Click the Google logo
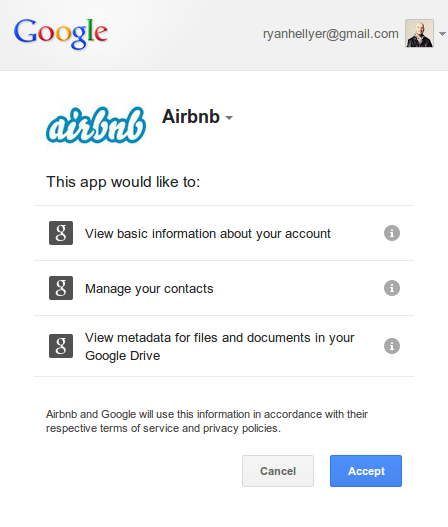The width and height of the screenshot is (448, 527). pyautogui.click(x=61, y=34)
